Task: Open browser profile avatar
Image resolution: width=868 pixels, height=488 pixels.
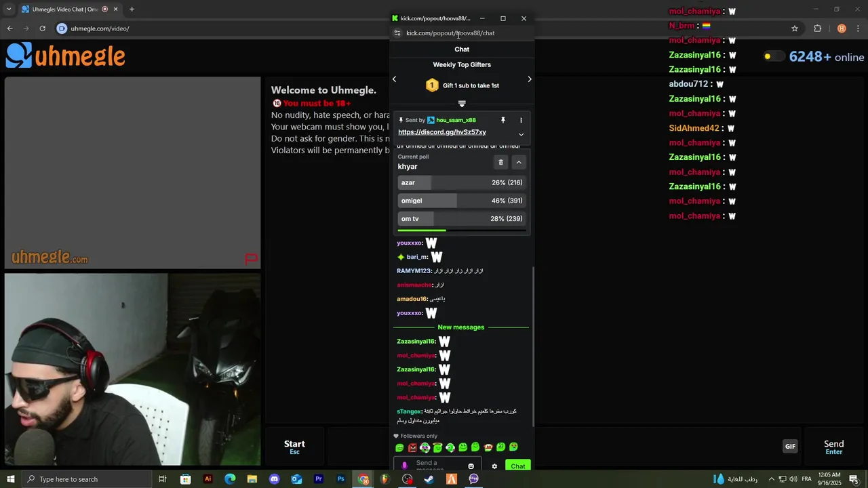Action: [842, 28]
